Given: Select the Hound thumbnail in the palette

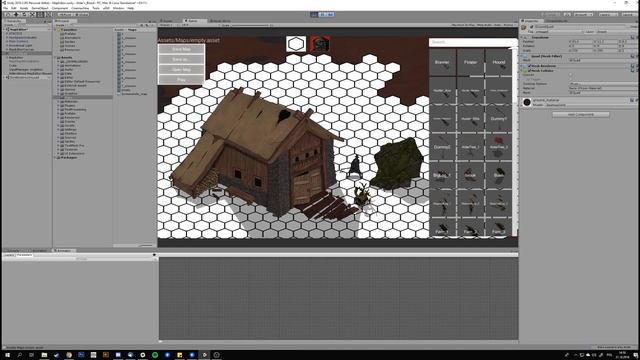Looking at the screenshot, I should (x=498, y=62).
